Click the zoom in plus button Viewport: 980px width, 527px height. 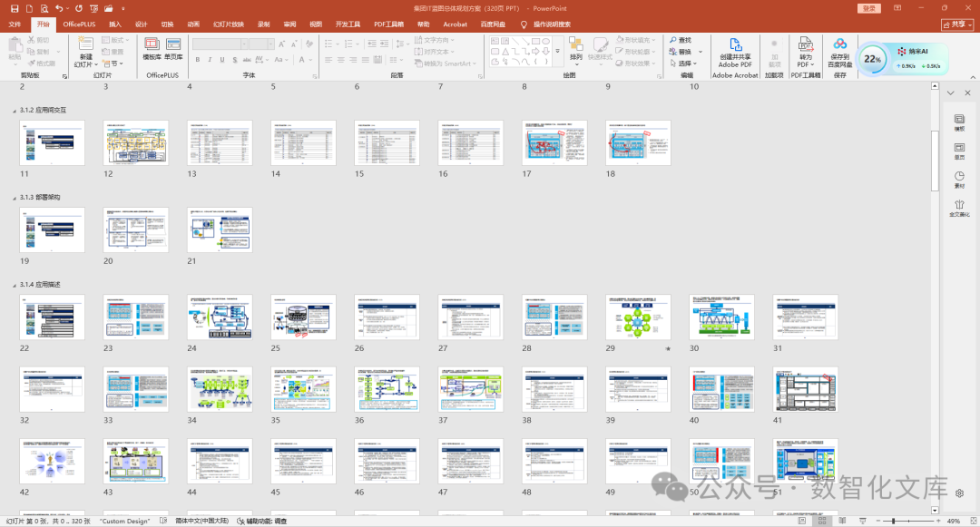[x=938, y=521]
